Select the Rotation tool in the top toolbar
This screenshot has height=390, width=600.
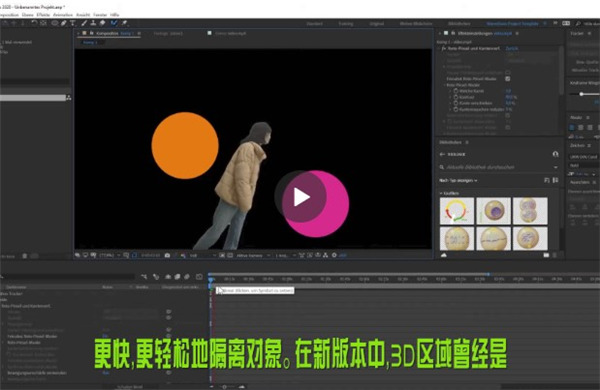pyautogui.click(x=34, y=23)
